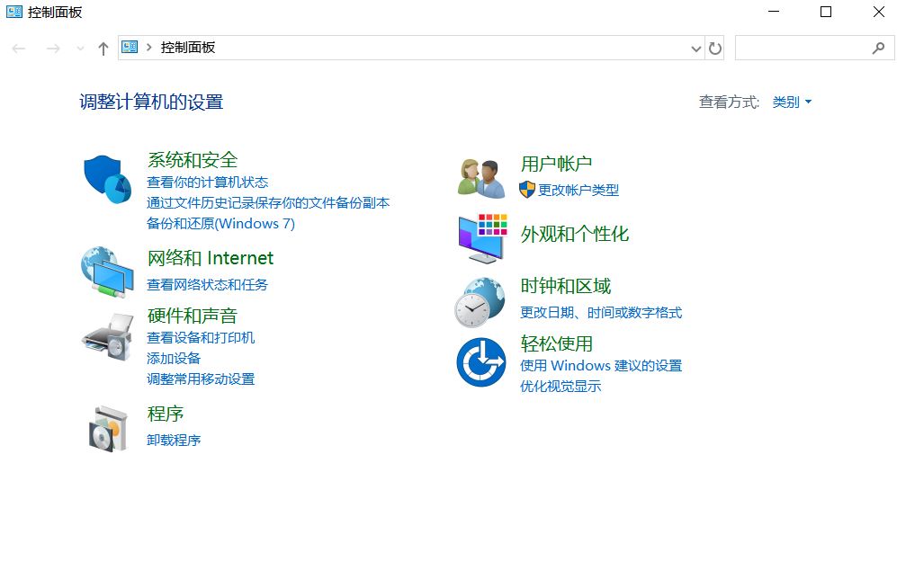Screen dimensions: 897x588
Task: Click the title bar Control Panel icon
Action: (14, 12)
